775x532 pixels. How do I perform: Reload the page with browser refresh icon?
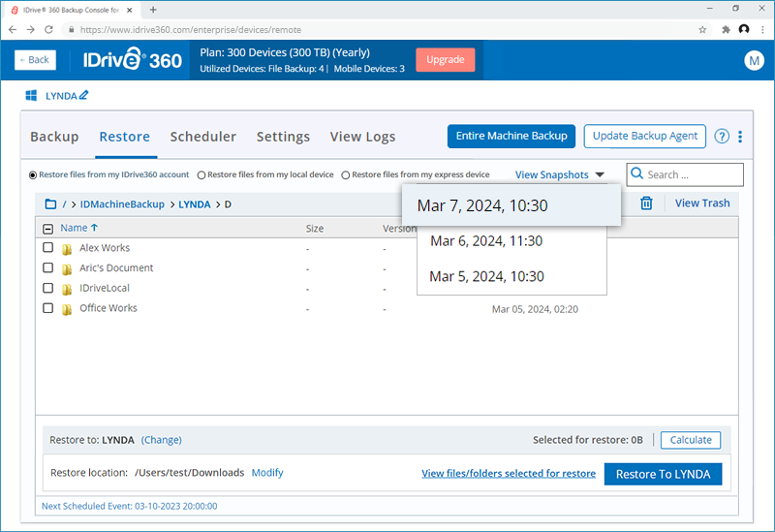click(x=49, y=29)
